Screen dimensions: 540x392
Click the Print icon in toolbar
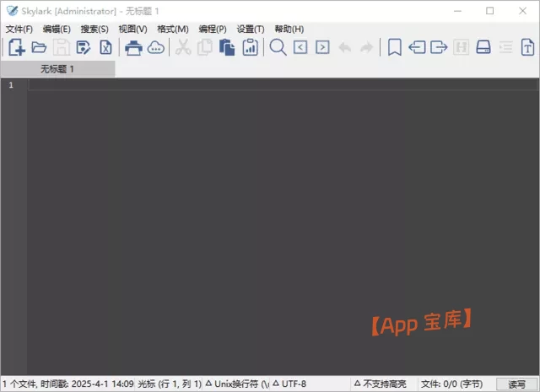coord(133,48)
